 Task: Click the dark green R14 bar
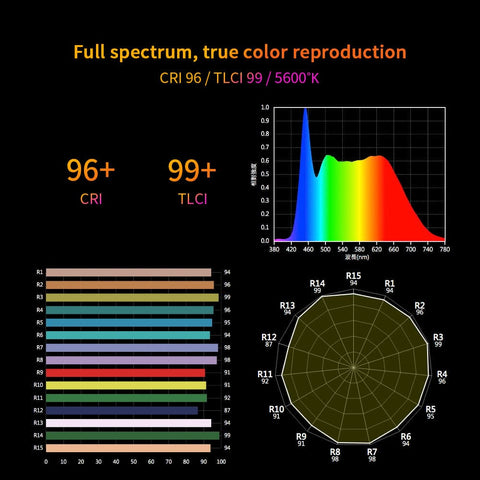pyautogui.click(x=133, y=435)
